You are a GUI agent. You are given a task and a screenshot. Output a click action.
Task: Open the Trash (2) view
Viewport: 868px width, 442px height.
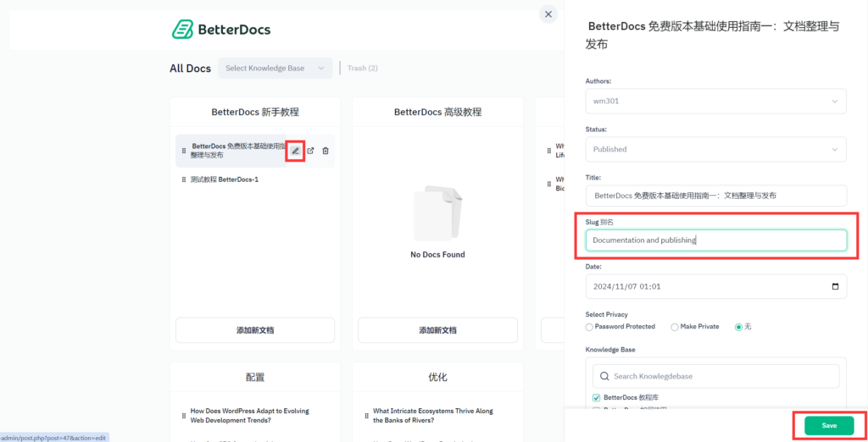[x=363, y=68]
